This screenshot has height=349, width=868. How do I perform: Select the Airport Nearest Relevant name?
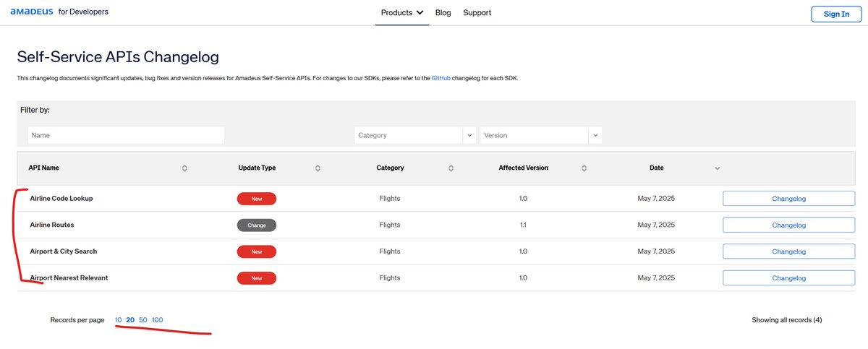coord(69,277)
